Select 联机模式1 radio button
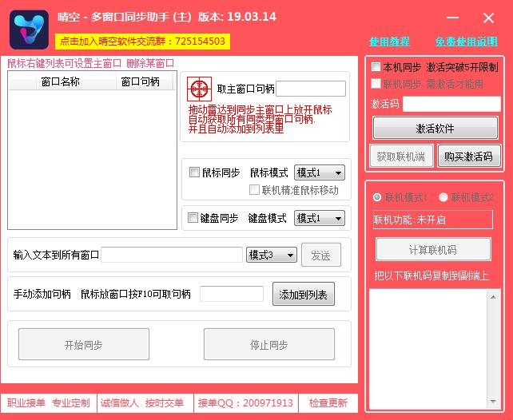Viewport: 513px width, 420px height. [378, 197]
